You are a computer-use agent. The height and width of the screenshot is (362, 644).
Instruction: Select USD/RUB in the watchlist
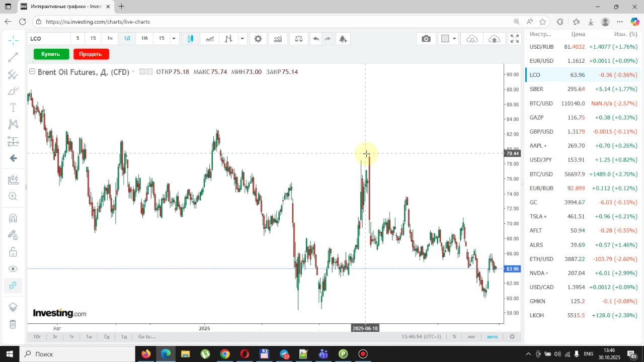coord(583,47)
